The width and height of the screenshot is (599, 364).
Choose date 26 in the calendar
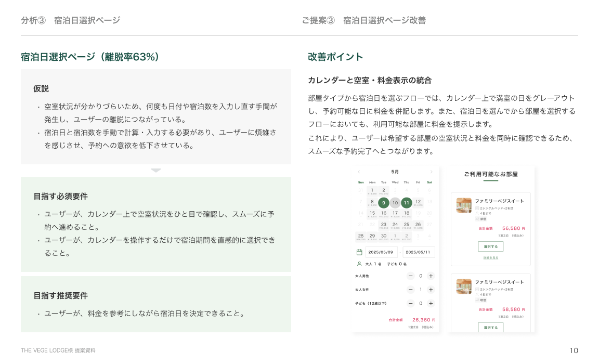pyautogui.click(x=418, y=225)
